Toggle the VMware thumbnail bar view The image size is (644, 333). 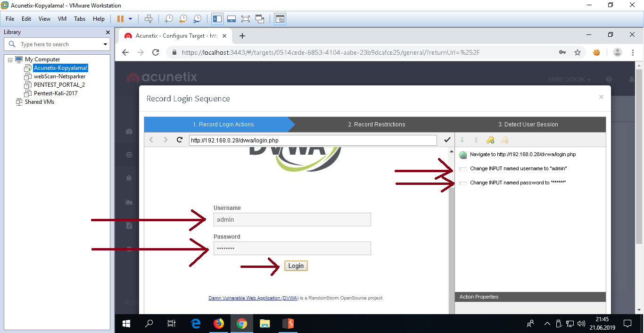(231, 19)
